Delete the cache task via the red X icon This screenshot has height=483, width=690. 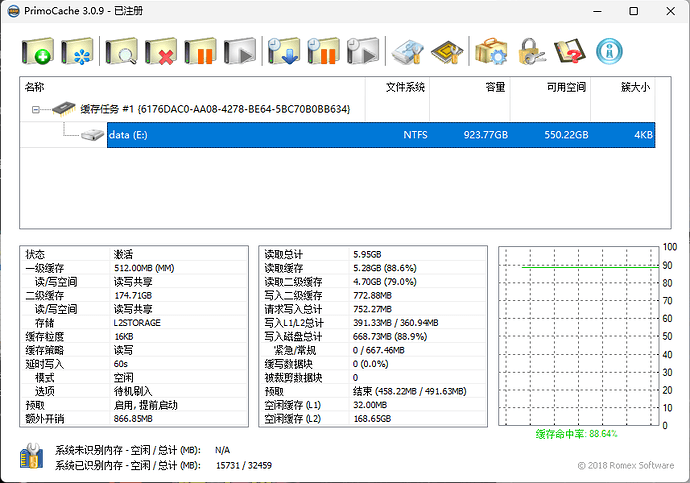coord(161,51)
